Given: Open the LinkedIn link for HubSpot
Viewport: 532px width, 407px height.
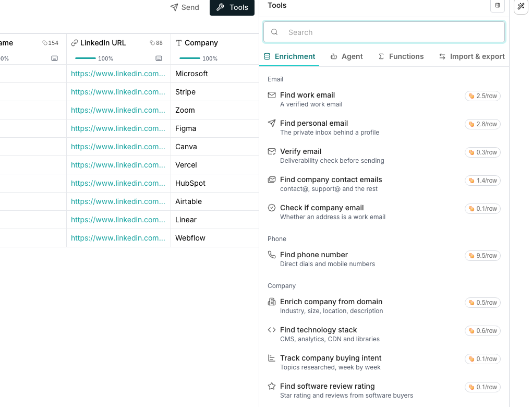Looking at the screenshot, I should tap(118, 183).
